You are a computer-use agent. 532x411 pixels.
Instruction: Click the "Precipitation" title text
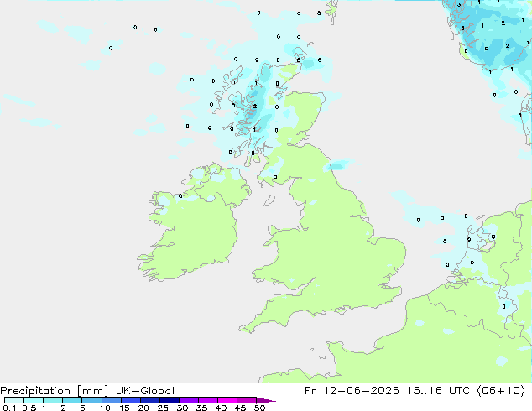35,391
